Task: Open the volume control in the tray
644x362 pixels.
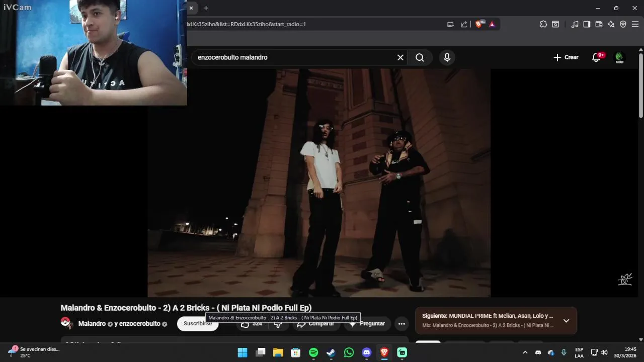Action: coord(604,352)
